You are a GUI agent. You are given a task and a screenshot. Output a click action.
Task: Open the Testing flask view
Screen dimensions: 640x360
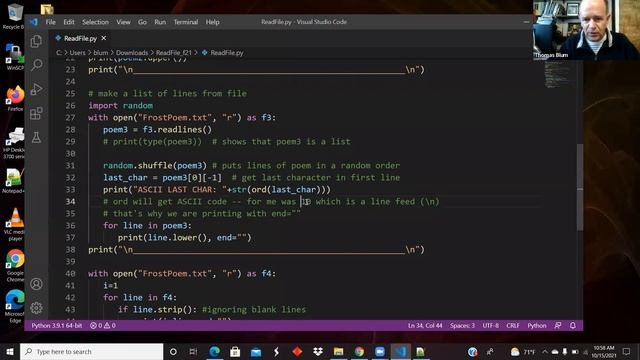pyautogui.click(x=36, y=138)
